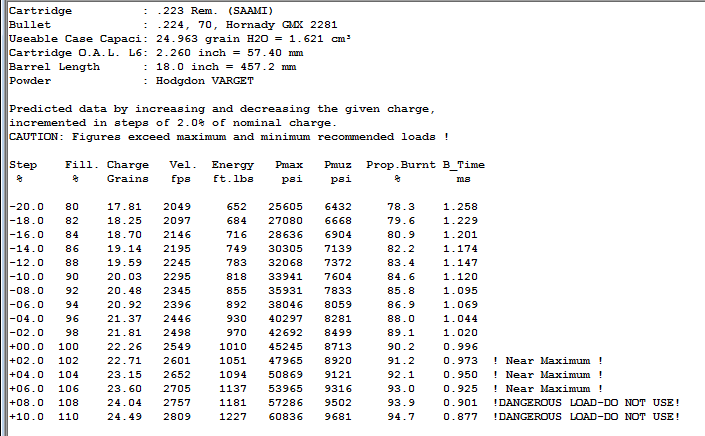The height and width of the screenshot is (436, 705).
Task: Click the 2049 fps velocity value
Action: (178, 206)
